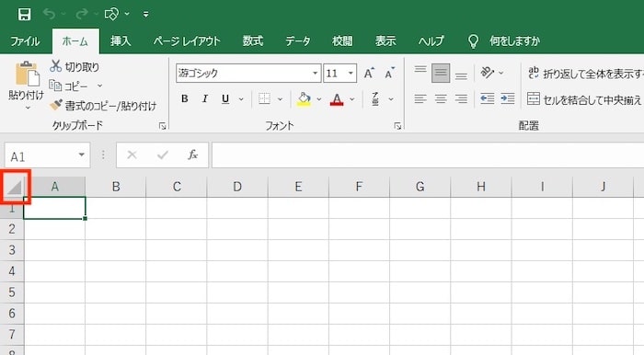Toggle 折り返して全体を表示 wrap text

tap(585, 74)
